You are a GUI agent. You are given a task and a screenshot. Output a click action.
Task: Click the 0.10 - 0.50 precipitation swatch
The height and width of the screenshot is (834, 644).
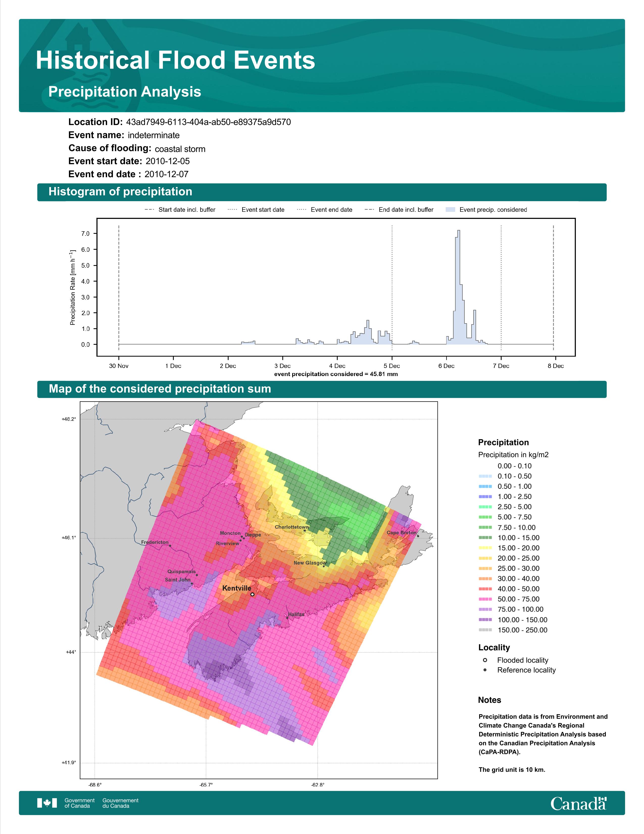pyautogui.click(x=485, y=476)
